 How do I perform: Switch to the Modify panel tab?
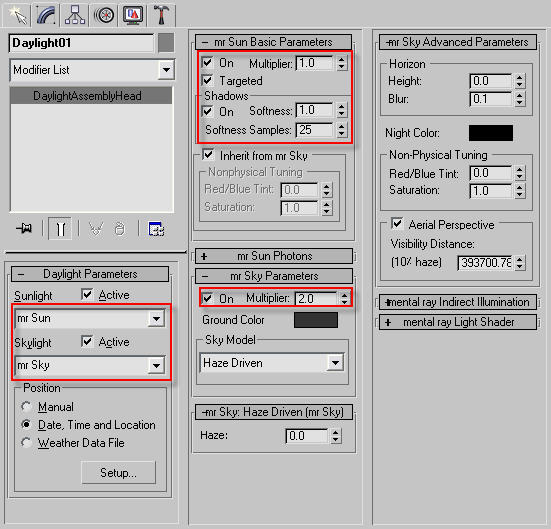click(46, 15)
